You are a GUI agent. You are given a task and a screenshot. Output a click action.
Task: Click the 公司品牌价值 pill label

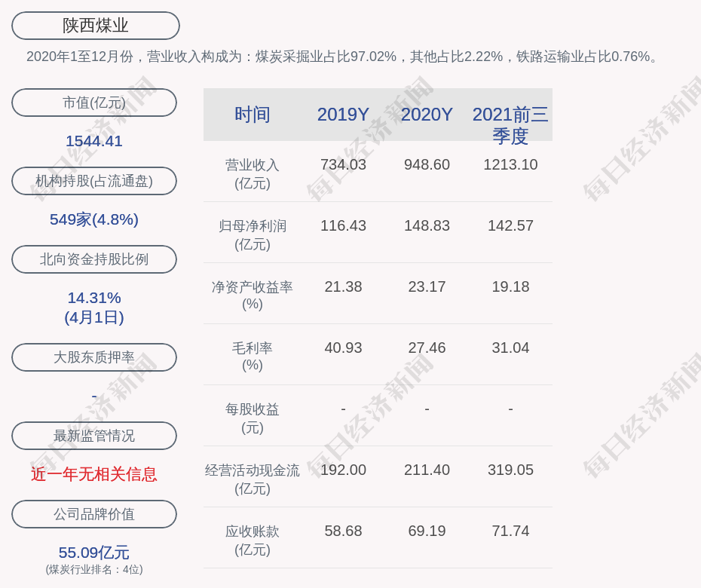pos(94,514)
